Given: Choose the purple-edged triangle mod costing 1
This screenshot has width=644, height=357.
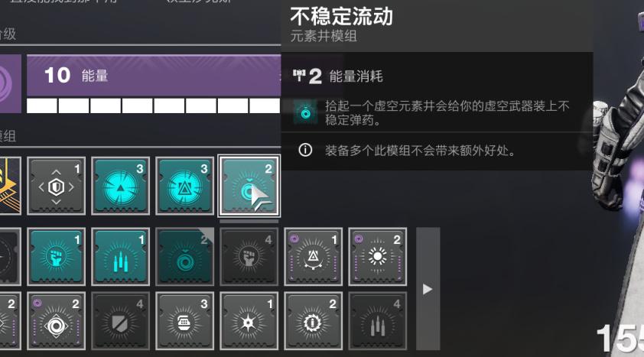Looking at the screenshot, I should [x=314, y=257].
